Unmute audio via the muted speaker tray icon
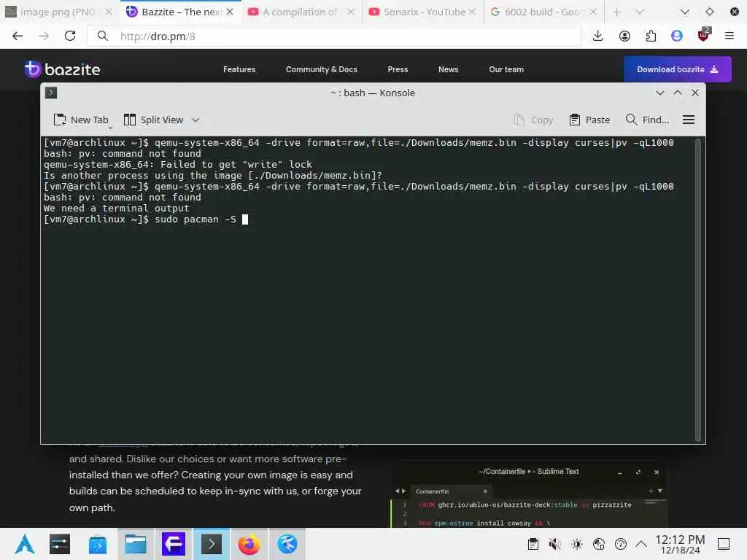The height and width of the screenshot is (560, 747). [x=554, y=544]
